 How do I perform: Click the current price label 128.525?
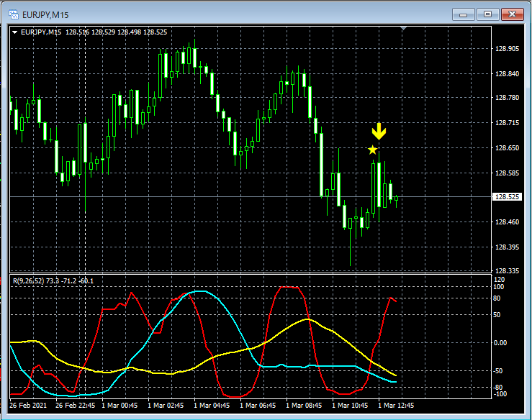[x=507, y=196]
